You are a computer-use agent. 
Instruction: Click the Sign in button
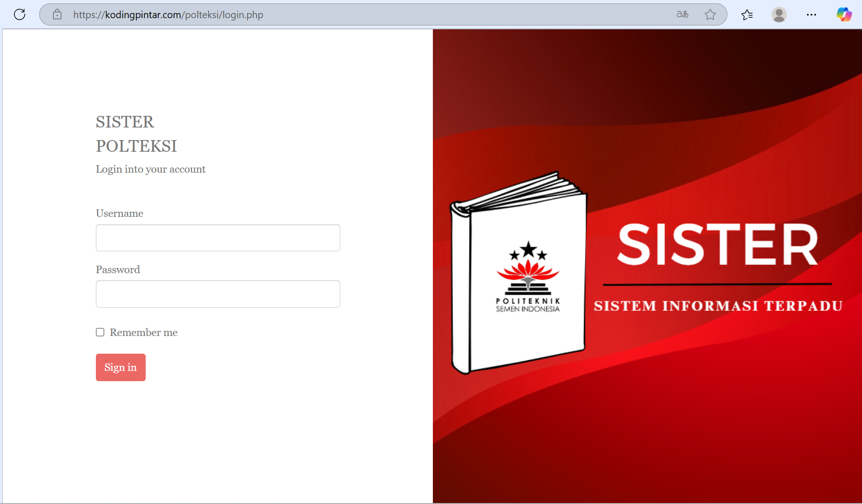[x=121, y=367]
